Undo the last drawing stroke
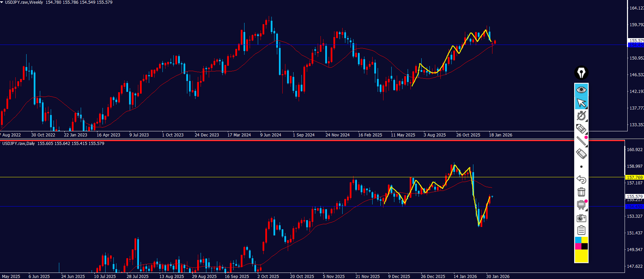The width and height of the screenshot is (644, 279). coord(581,179)
